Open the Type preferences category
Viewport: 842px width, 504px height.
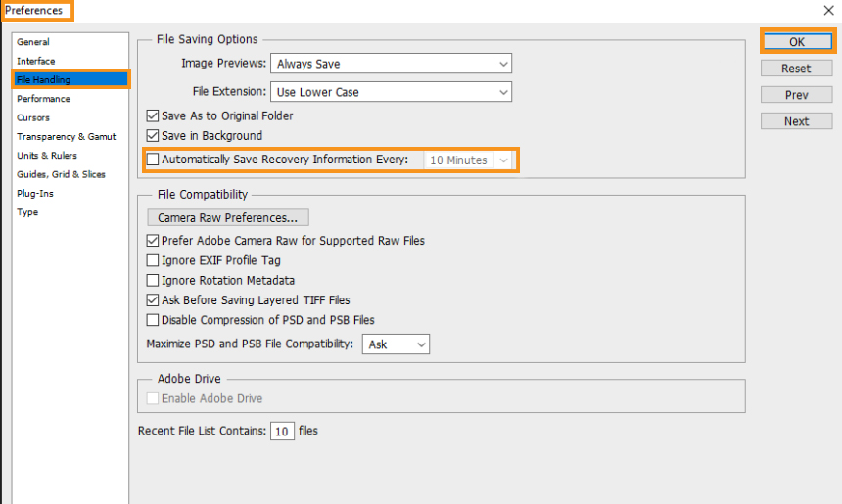pos(26,212)
